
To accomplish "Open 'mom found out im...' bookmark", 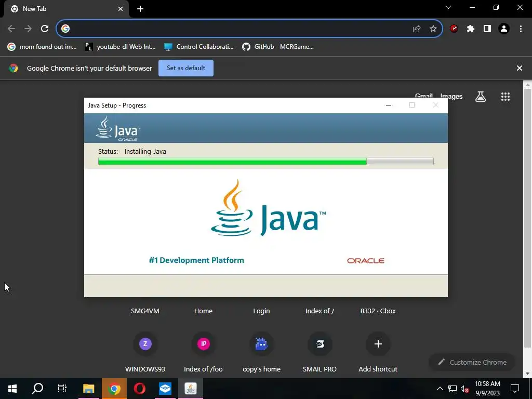I will [x=42, y=47].
